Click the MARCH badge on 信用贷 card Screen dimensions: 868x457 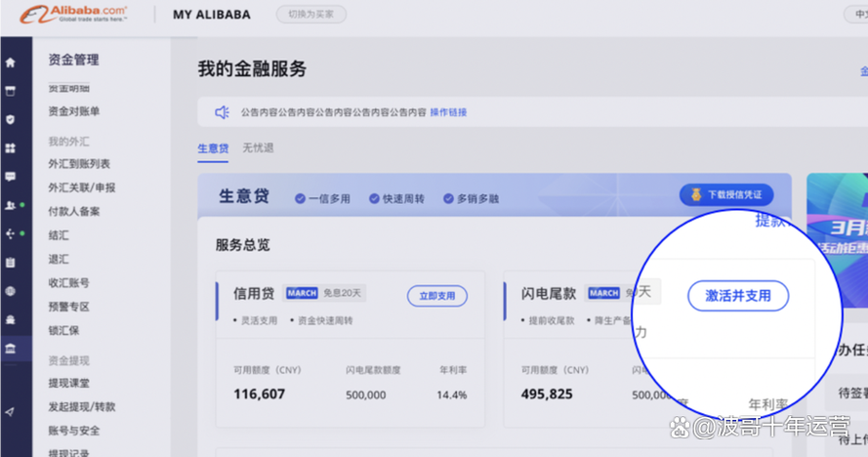(302, 293)
